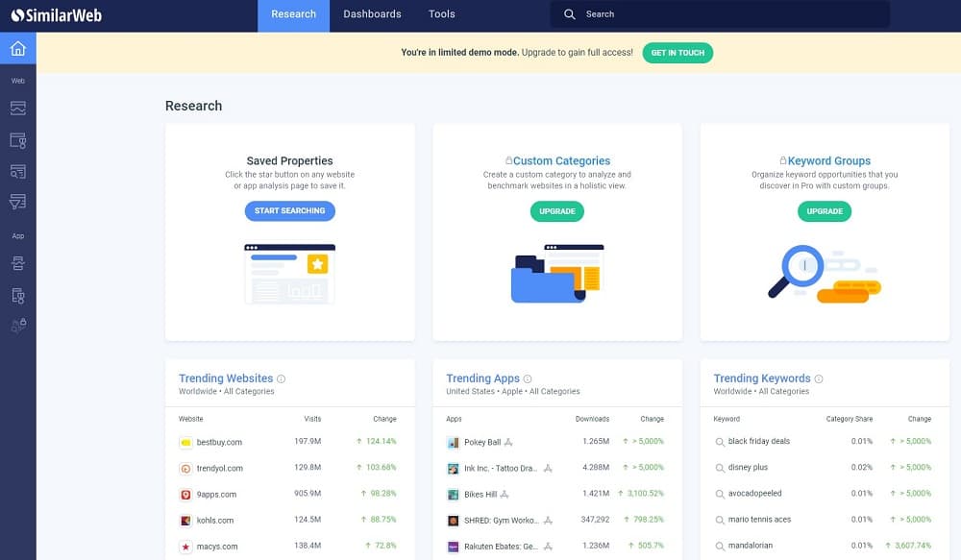The width and height of the screenshot is (961, 560).
Task: Click the search magnifier icon
Action: pos(569,14)
